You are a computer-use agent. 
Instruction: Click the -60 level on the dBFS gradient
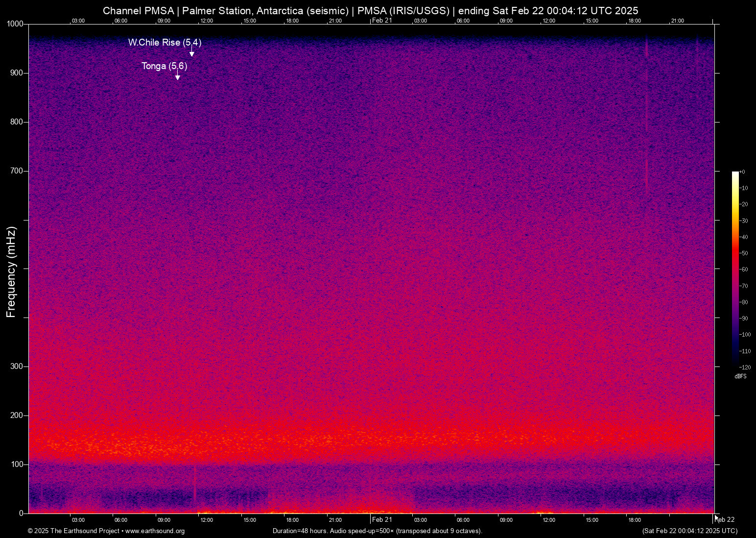pyautogui.click(x=734, y=269)
